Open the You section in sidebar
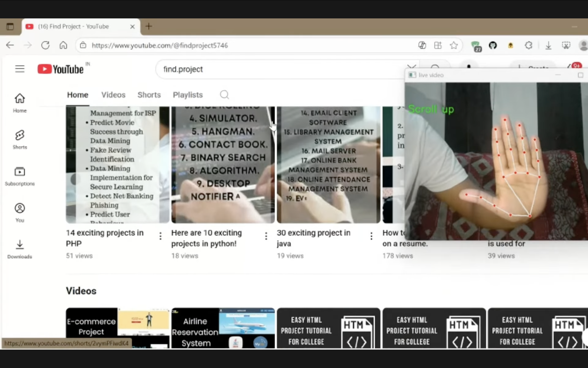Screen dimensions: 588x368 pos(20,213)
